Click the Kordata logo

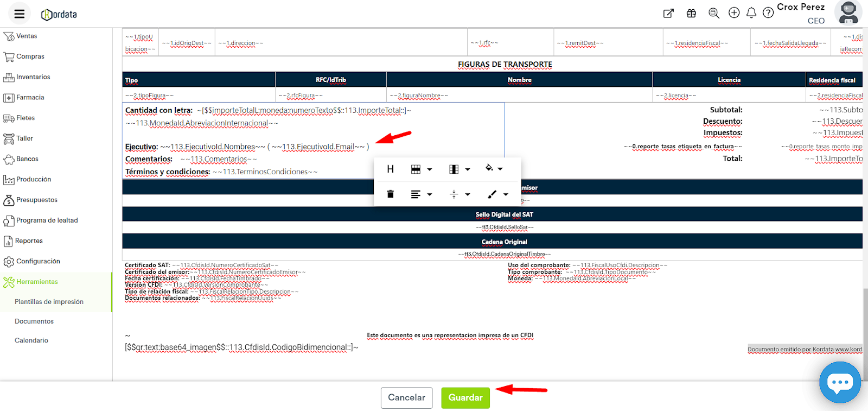click(59, 15)
